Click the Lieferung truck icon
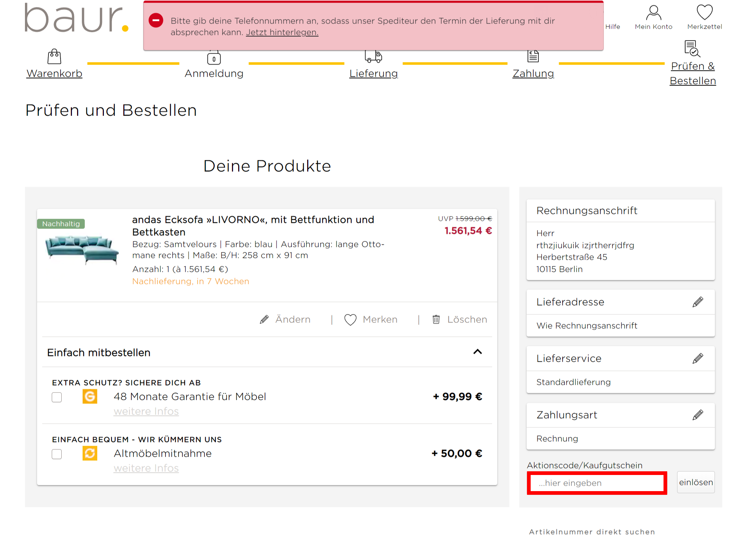The image size is (756, 541). (x=374, y=57)
